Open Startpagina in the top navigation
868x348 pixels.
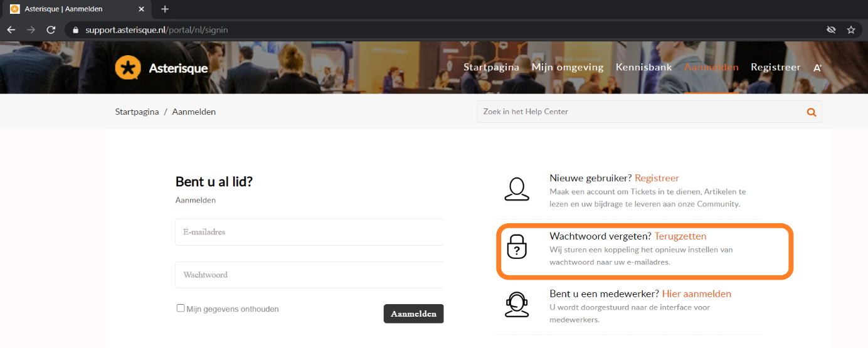[491, 67]
